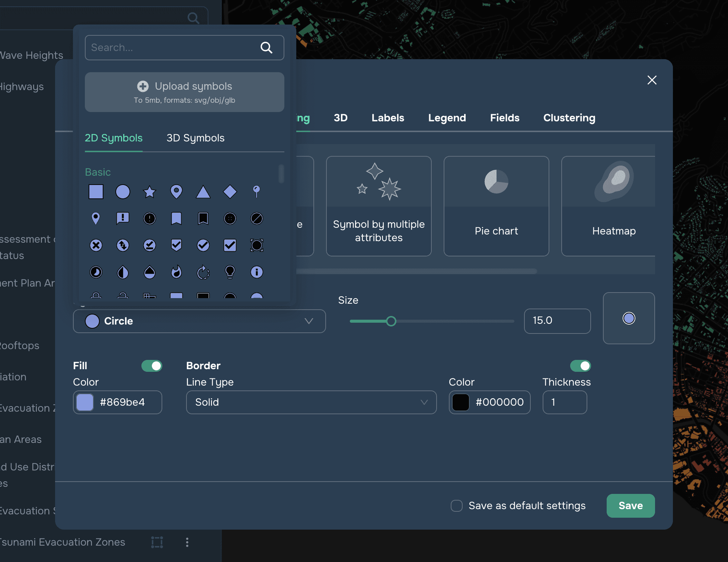The height and width of the screenshot is (562, 728).
Task: Choose the square basic symbol
Action: click(96, 192)
